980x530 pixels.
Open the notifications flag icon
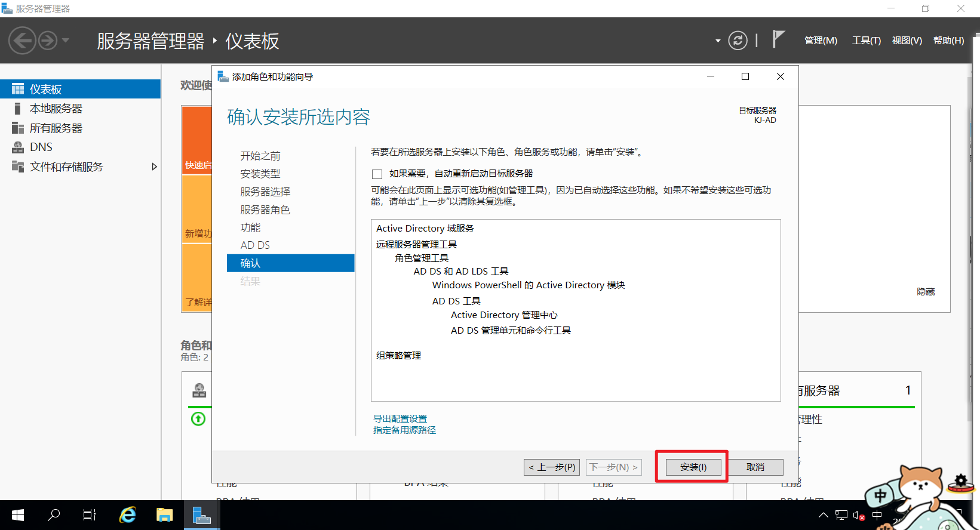778,39
